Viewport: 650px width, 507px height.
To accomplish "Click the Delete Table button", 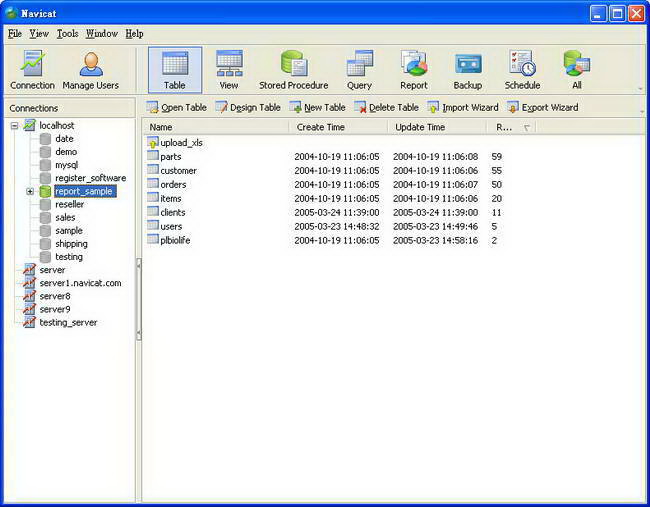I will (387, 108).
